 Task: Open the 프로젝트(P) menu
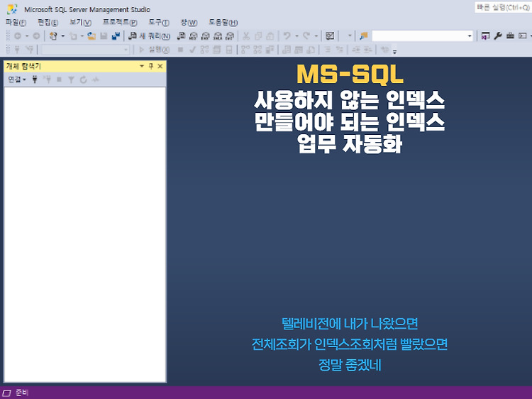click(120, 23)
